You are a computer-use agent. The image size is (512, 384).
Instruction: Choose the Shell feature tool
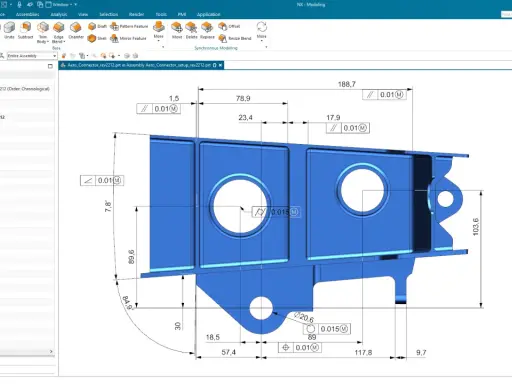[x=97, y=38]
